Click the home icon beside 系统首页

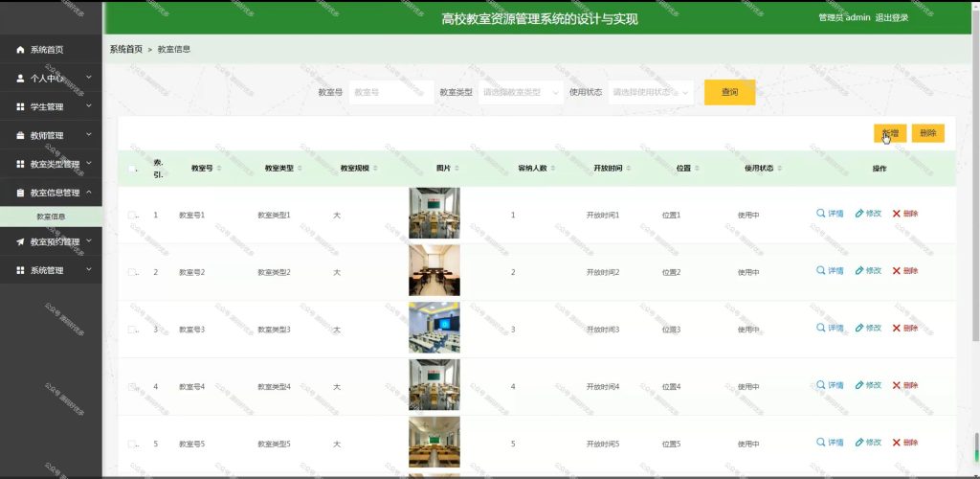[21, 50]
